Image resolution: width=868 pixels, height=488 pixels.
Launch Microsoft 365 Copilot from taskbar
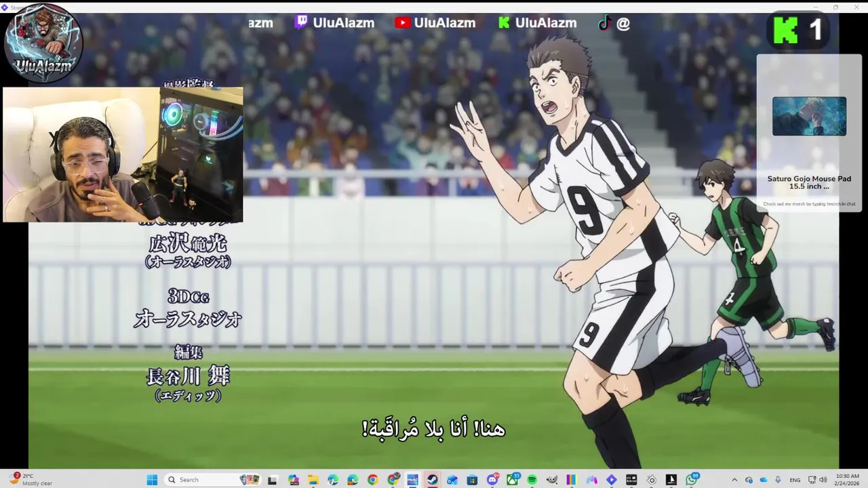pyautogui.click(x=294, y=480)
